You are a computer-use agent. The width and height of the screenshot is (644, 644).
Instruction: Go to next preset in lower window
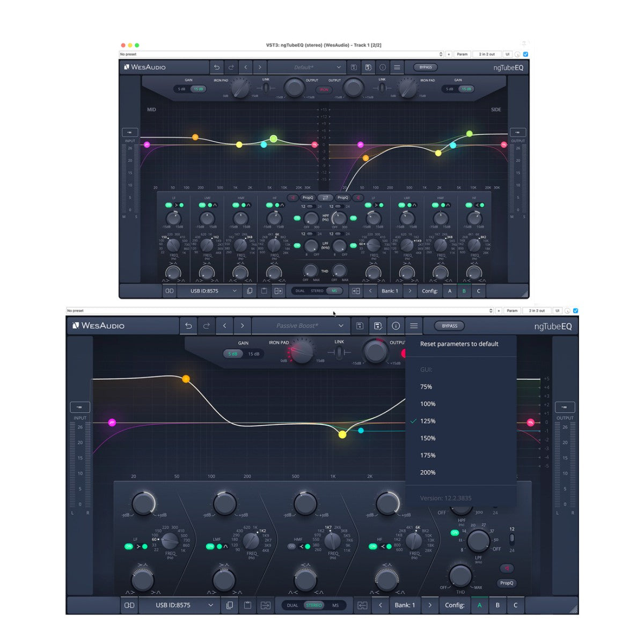point(243,326)
